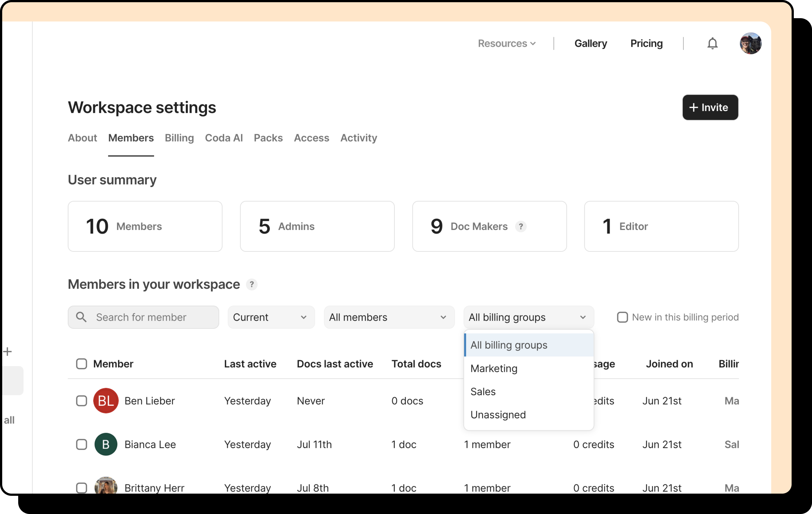Click Ben Lieber's red BL avatar
Screen dimensions: 812x514
point(106,401)
